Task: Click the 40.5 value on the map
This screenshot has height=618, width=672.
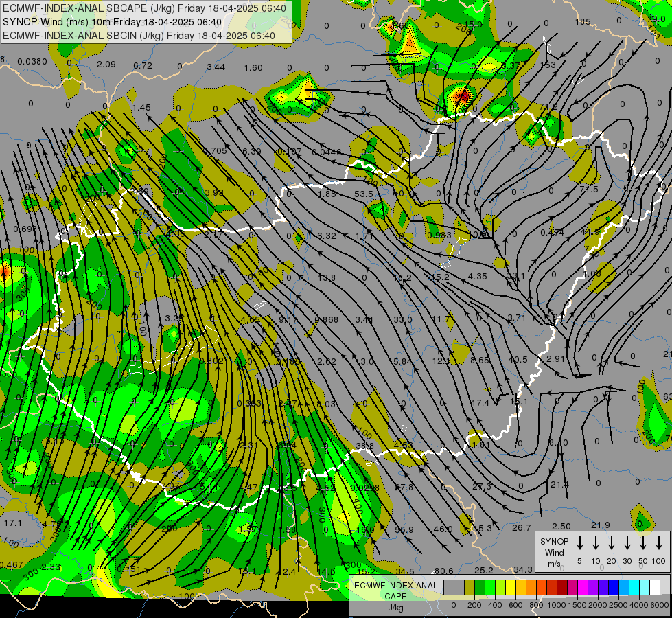Action: pos(518,359)
